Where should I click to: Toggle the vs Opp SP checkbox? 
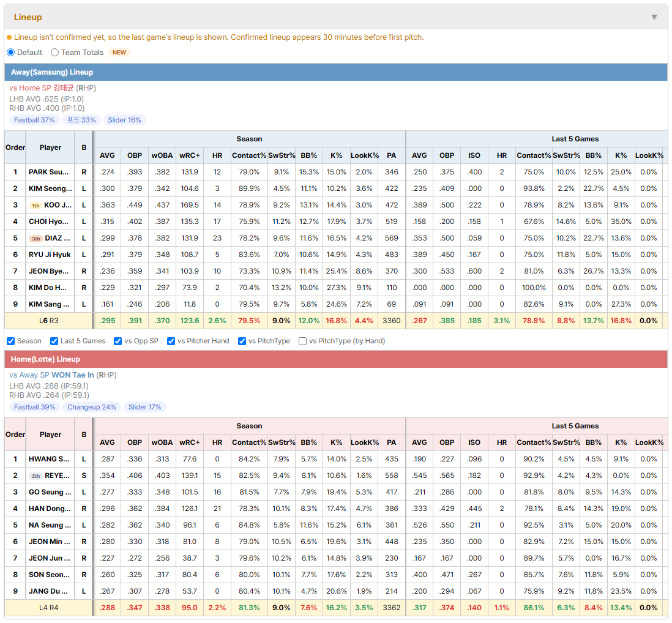click(118, 341)
